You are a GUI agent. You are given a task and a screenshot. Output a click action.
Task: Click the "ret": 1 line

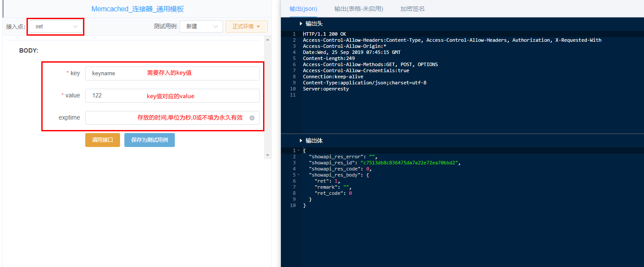[x=327, y=181]
